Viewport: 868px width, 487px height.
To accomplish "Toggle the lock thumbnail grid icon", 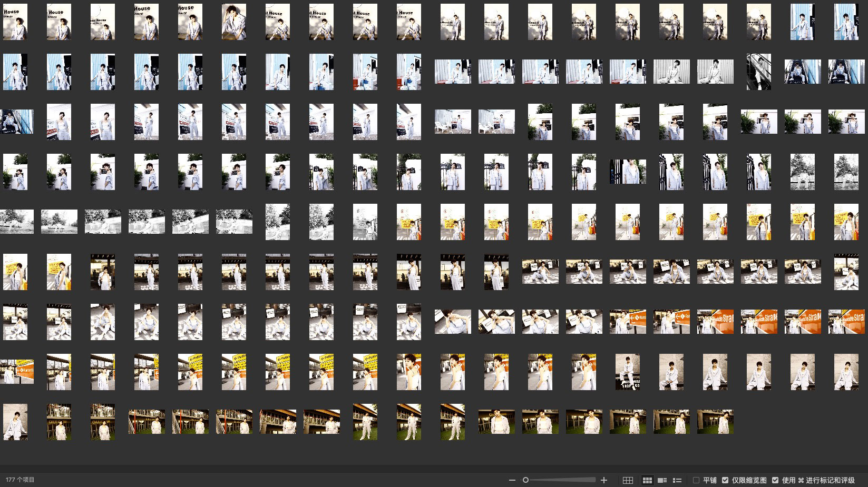I will [628, 480].
